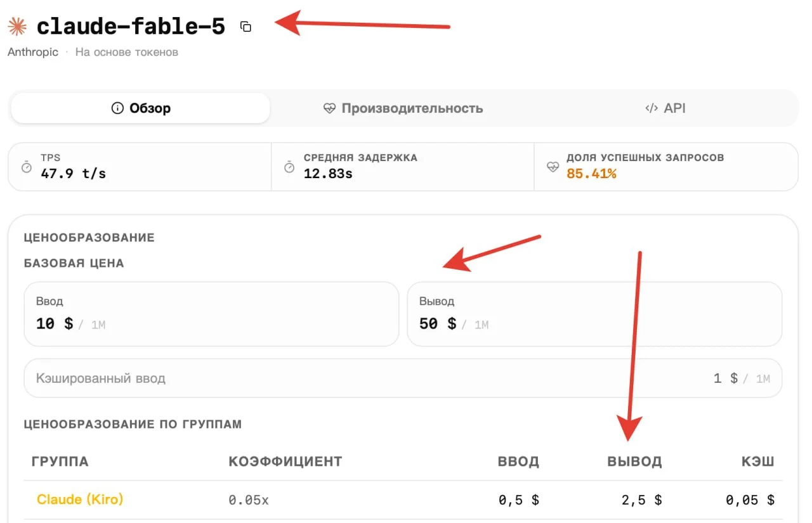The height and width of the screenshot is (523, 812).
Task: Click the 85.41% success rate value
Action: (x=591, y=174)
